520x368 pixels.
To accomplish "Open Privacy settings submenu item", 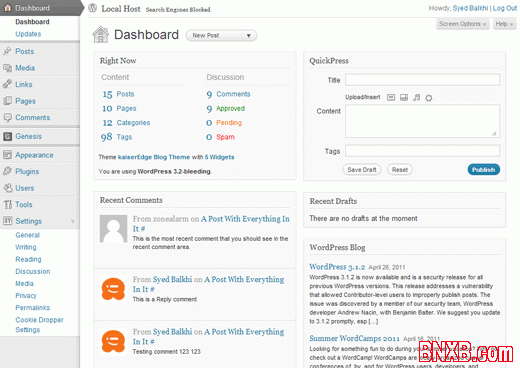I will [26, 296].
